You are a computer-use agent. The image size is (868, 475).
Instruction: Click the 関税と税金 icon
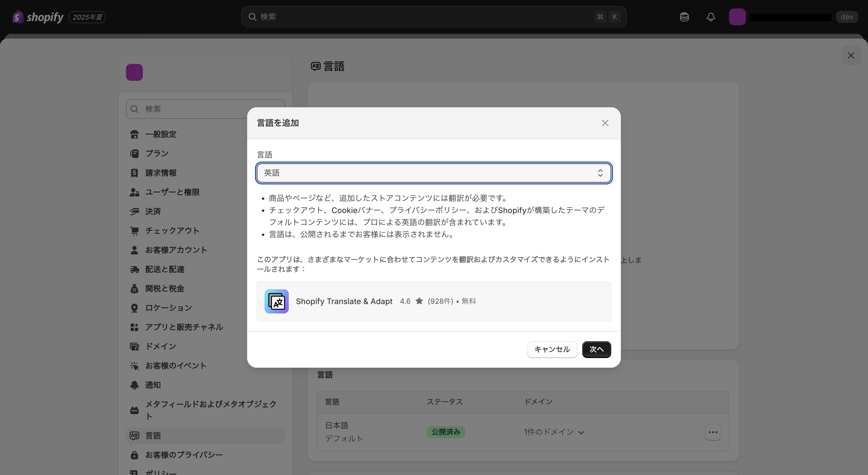134,288
